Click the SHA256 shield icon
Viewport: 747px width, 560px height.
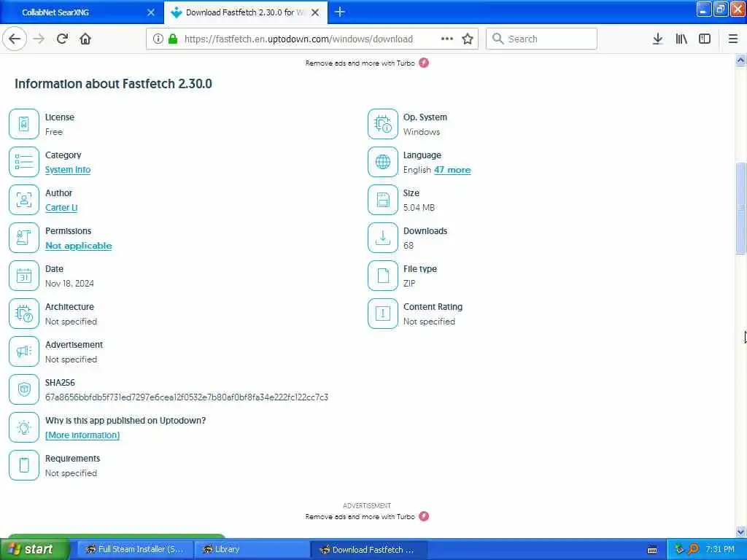[x=24, y=389]
